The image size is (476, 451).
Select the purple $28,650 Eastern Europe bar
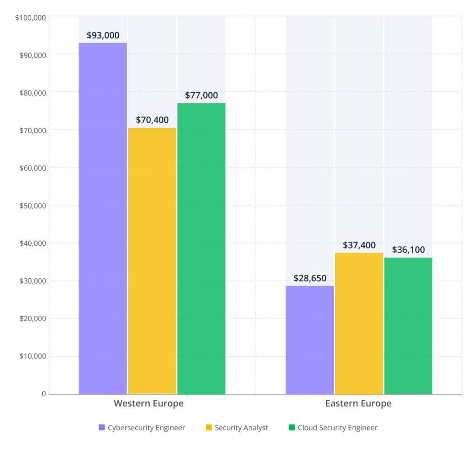pyautogui.click(x=310, y=340)
